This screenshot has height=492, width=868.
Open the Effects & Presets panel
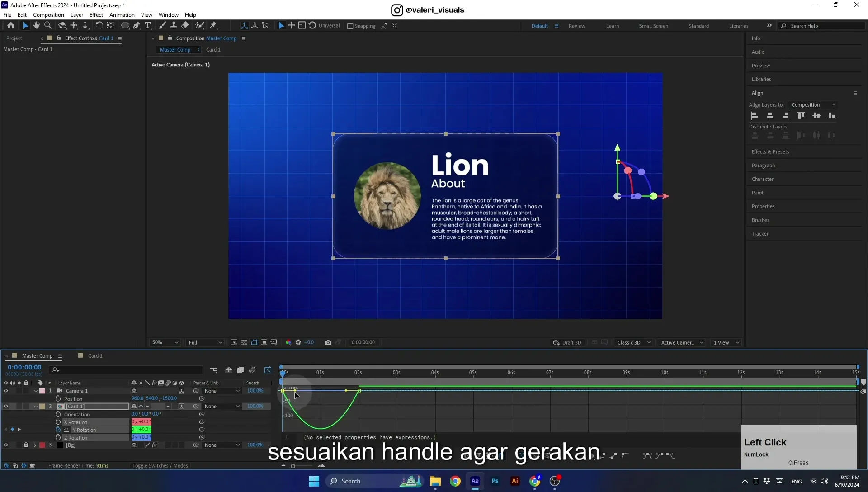coord(770,152)
